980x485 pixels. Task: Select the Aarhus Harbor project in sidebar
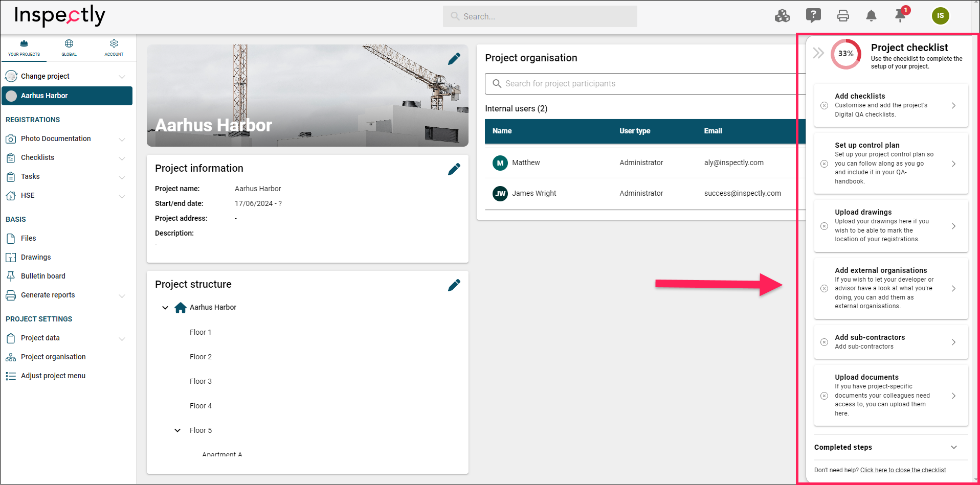(x=67, y=96)
